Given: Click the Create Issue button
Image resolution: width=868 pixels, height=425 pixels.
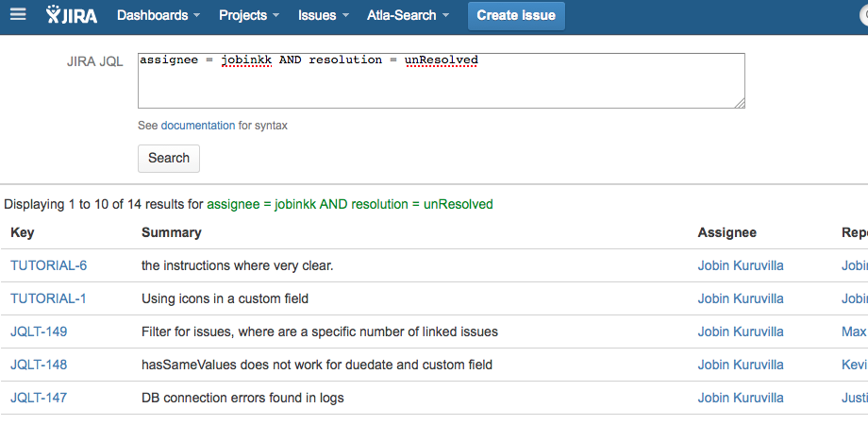Looking at the screenshot, I should pos(516,15).
